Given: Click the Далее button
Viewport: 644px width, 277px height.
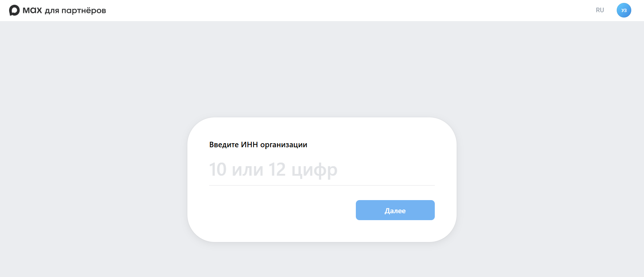Looking at the screenshot, I should [395, 210].
